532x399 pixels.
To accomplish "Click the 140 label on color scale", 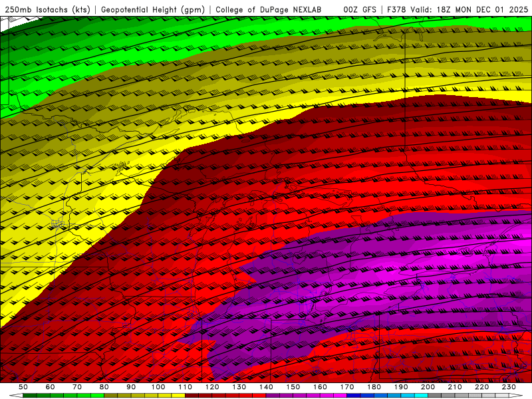I will coord(266,387).
